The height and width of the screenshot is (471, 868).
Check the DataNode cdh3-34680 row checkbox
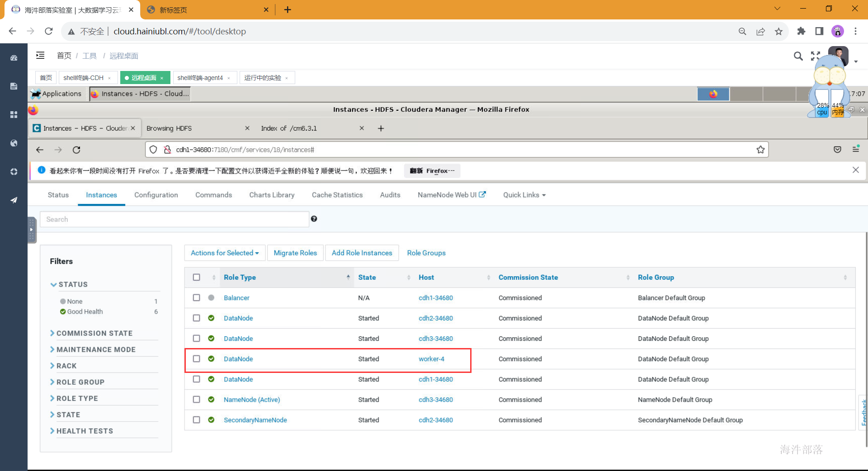[196, 338]
